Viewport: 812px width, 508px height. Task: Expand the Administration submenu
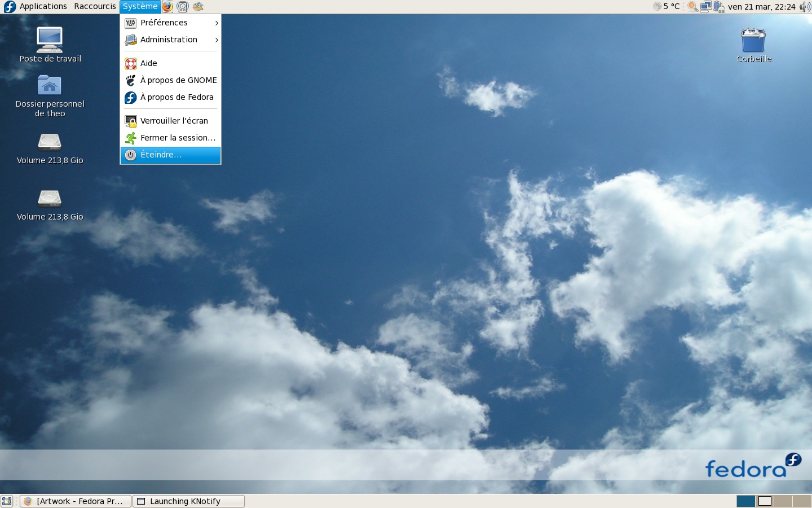pos(170,40)
